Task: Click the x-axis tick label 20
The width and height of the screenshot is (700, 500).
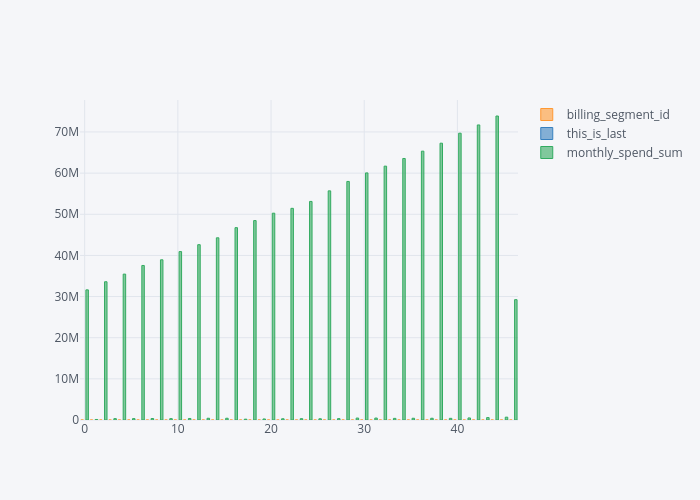Action: click(x=271, y=430)
